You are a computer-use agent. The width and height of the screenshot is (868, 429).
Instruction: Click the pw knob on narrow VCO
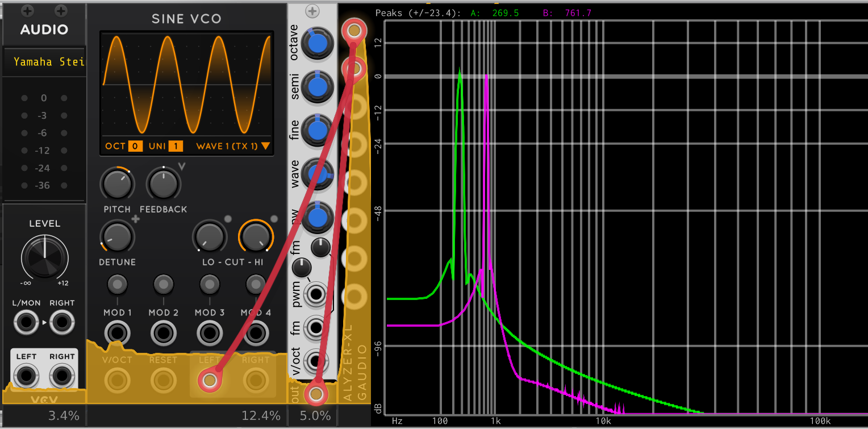318,218
